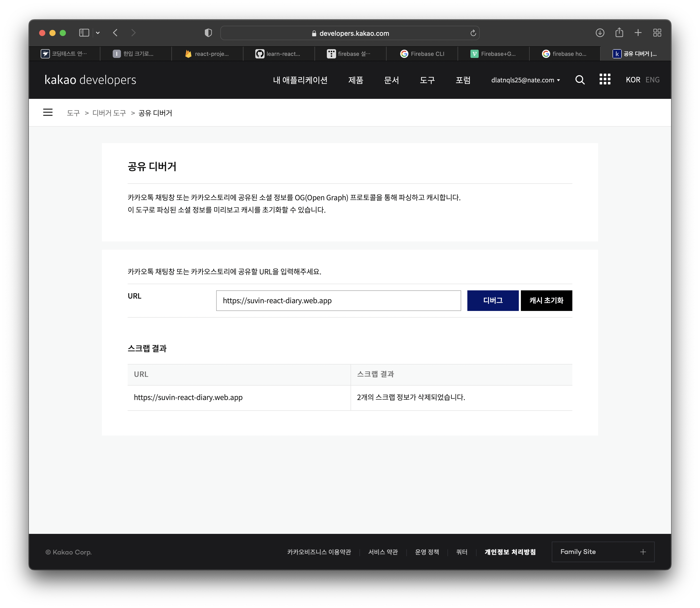Open the 내 애플리케이션 menu

(300, 80)
